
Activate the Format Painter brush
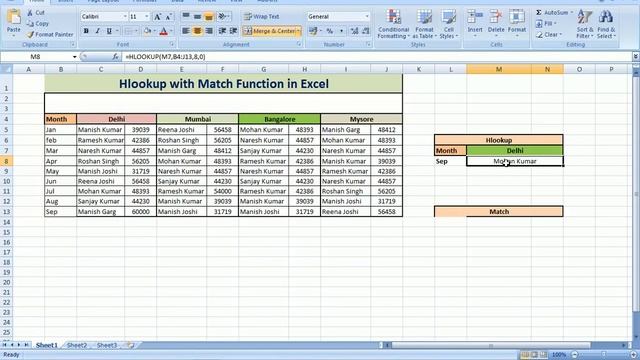click(50, 35)
